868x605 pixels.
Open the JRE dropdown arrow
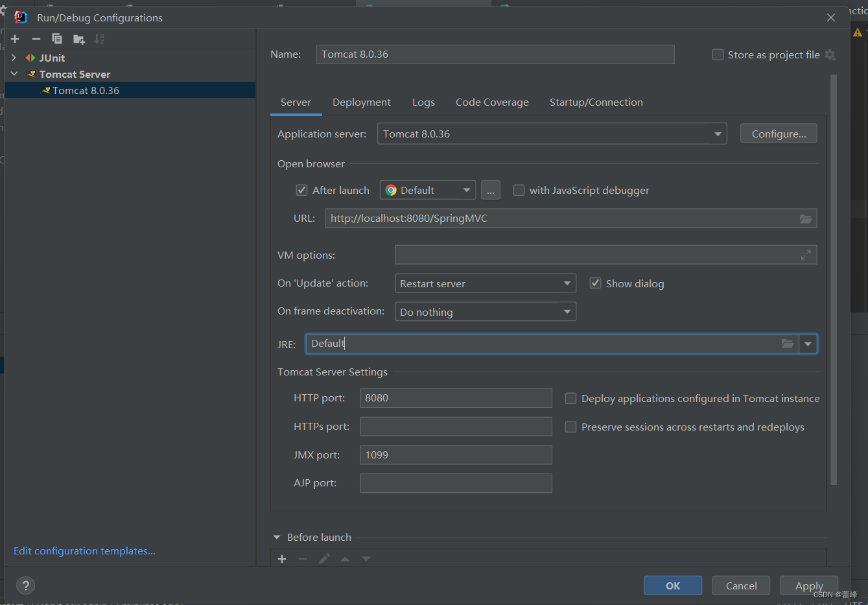pyautogui.click(x=808, y=344)
